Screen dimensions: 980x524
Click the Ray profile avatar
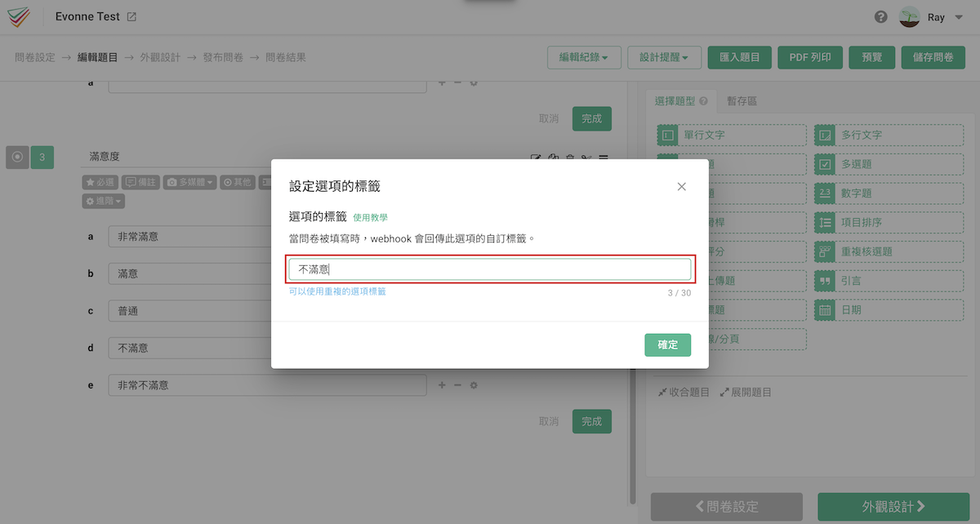909,17
